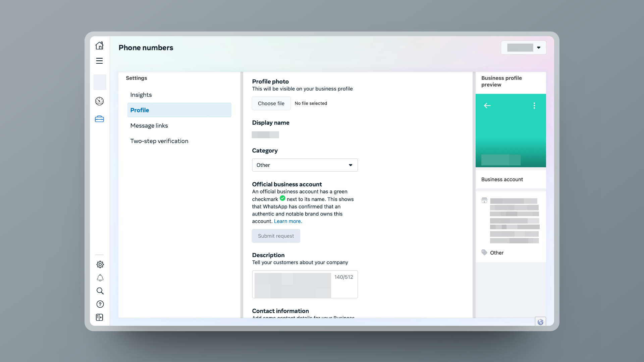This screenshot has width=644, height=362.
Task: Open the hamburger menu icon
Action: coord(99,61)
